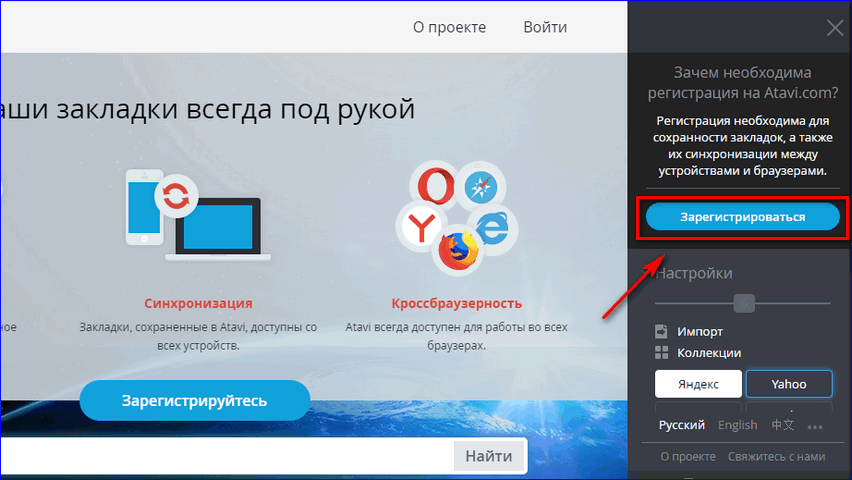The image size is (852, 480).
Task: Expand more languages with the ellipsis
Action: tap(815, 427)
